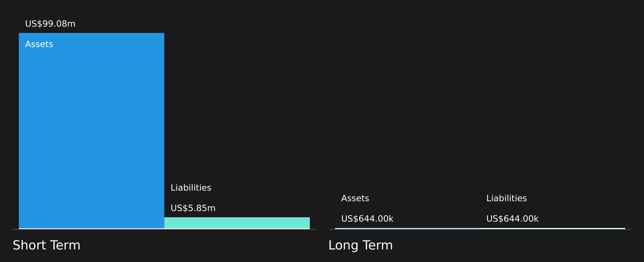Click the dark gap between the two charts
This screenshot has width=644, height=262.
[322, 129]
